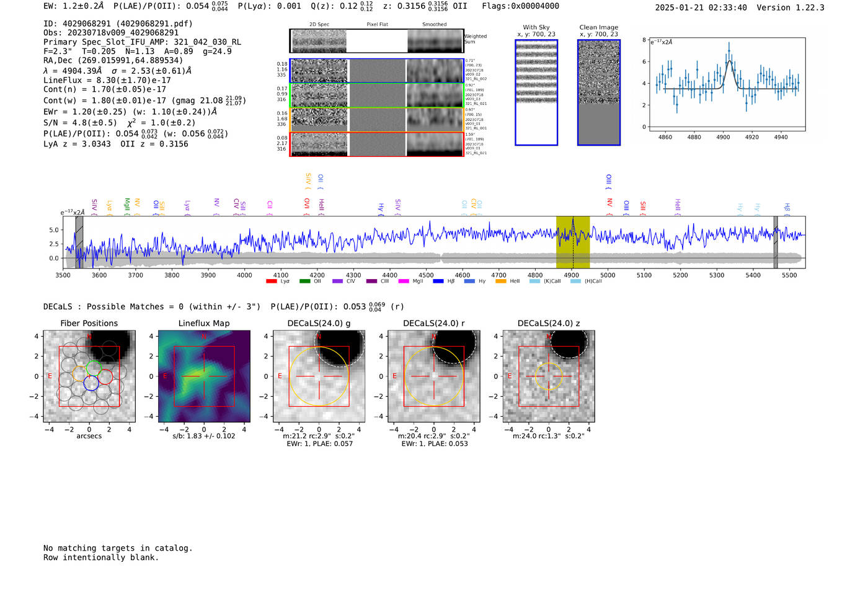
Task: Click the Smoothed column header
Action: [434, 25]
